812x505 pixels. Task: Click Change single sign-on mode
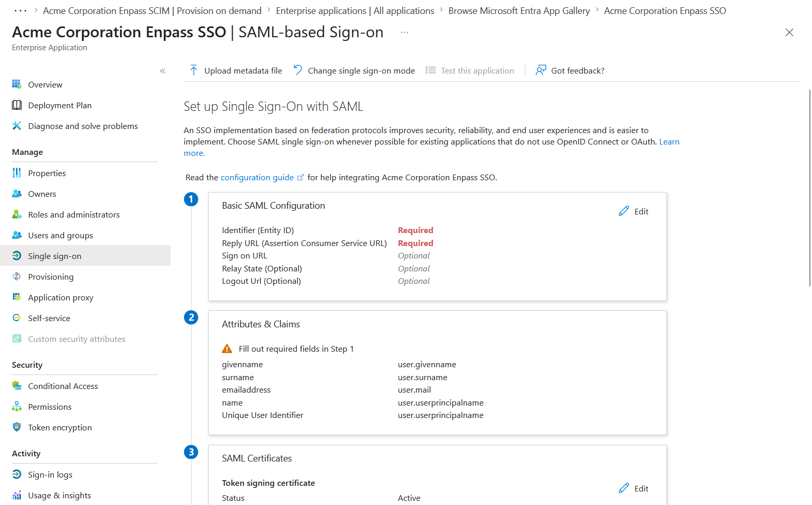tap(354, 70)
